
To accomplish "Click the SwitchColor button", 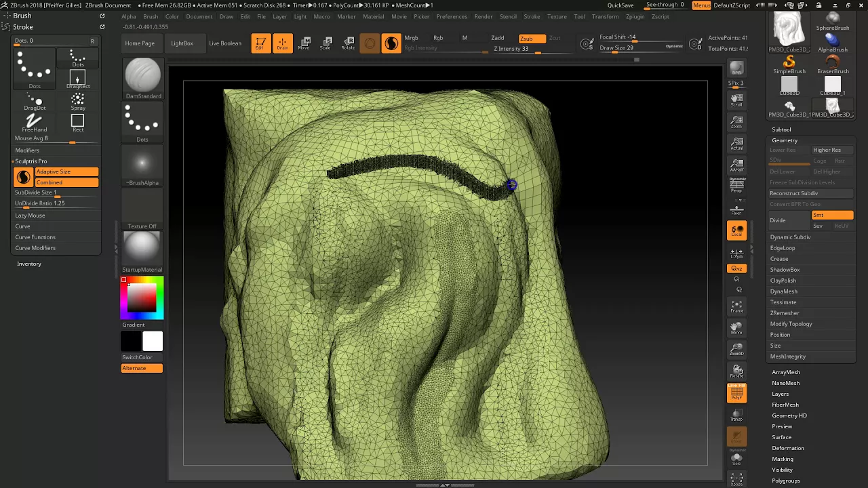I will pyautogui.click(x=142, y=357).
